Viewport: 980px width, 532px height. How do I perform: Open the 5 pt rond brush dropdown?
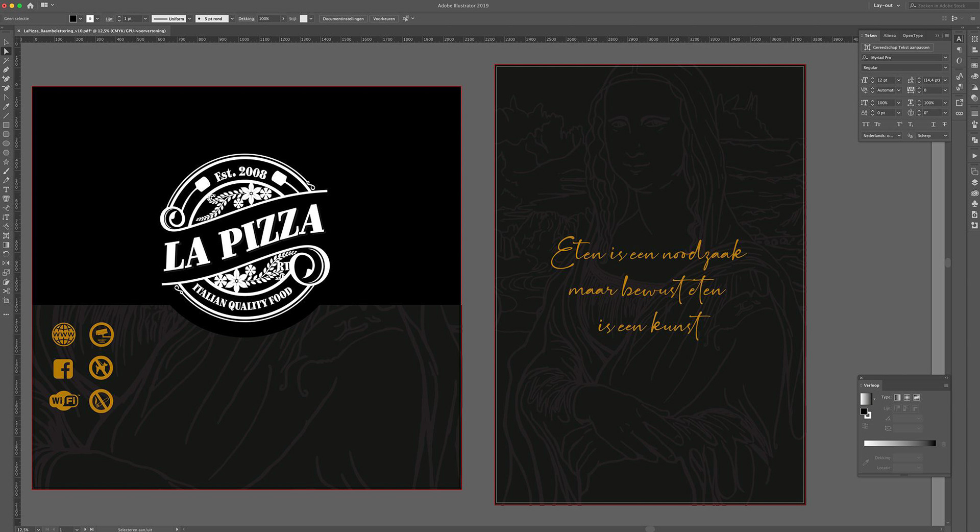pos(232,19)
